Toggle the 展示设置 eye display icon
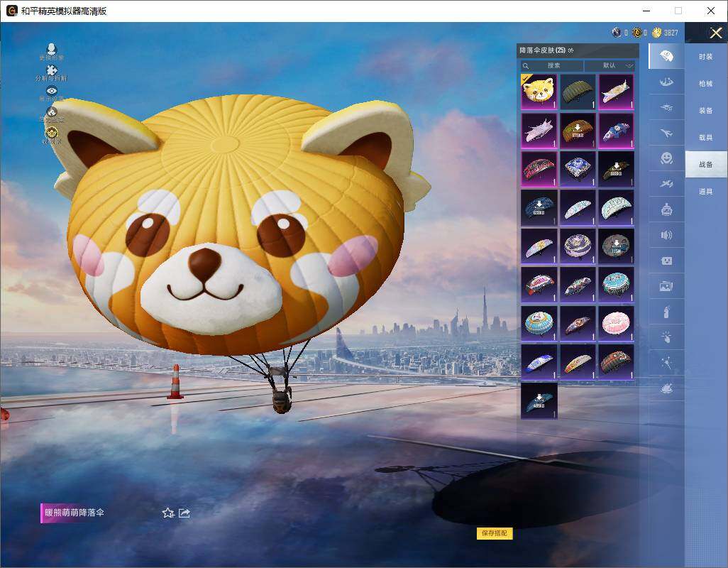Screen dimensions: 728x568 pos(52,91)
